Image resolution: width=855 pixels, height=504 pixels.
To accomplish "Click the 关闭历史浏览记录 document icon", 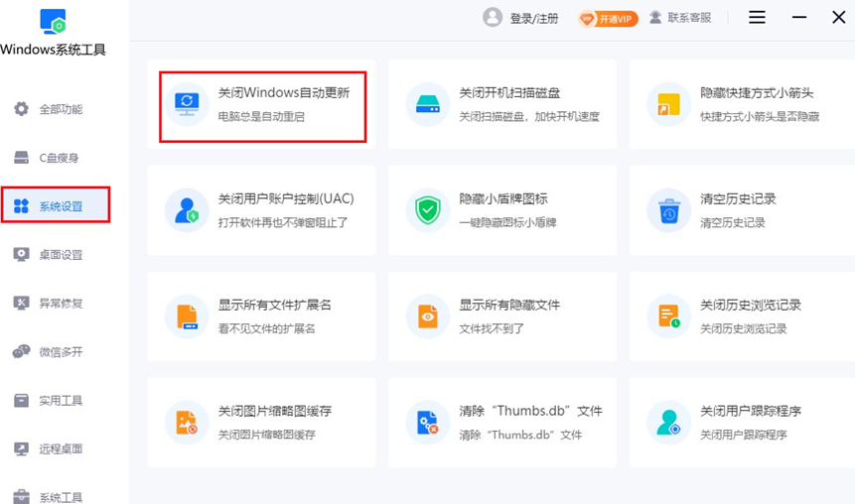I will click(668, 316).
